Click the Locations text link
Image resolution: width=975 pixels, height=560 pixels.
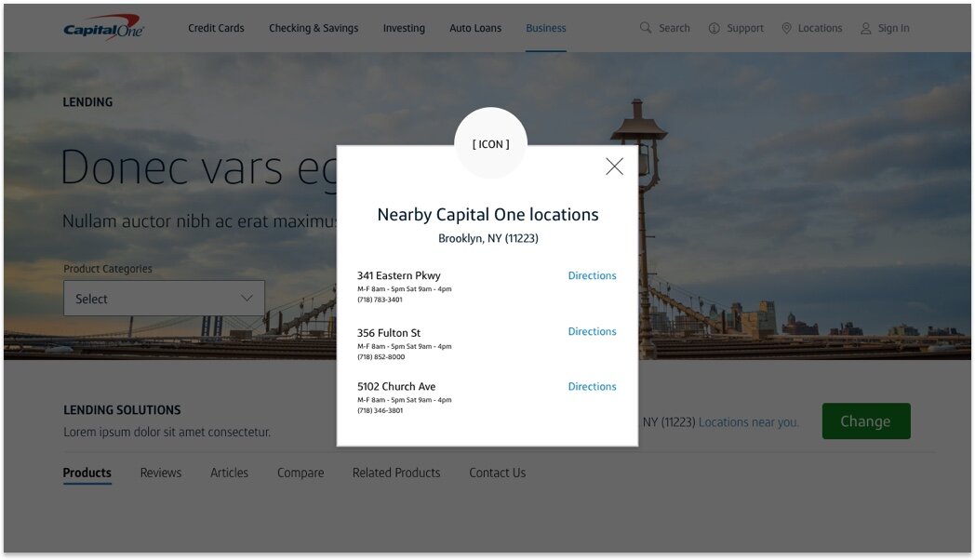[x=820, y=28]
